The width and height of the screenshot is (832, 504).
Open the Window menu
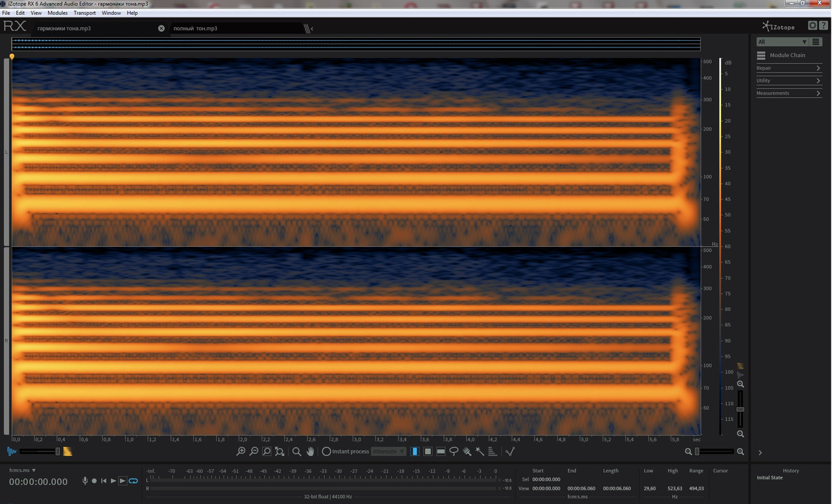tap(111, 13)
